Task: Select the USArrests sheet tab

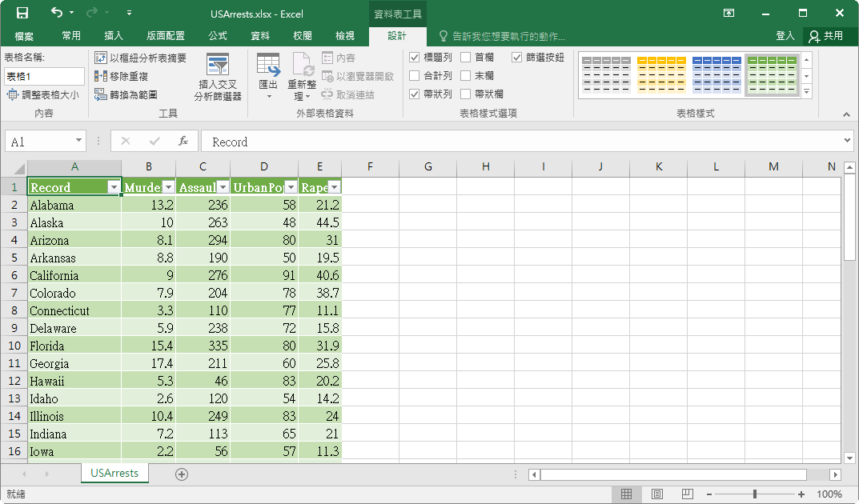Action: click(x=114, y=473)
